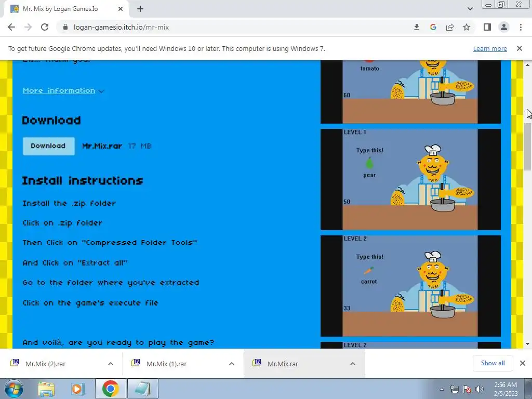This screenshot has width=532, height=399.
Task: Open the tomato game screenshot thumbnail
Action: coord(410,91)
